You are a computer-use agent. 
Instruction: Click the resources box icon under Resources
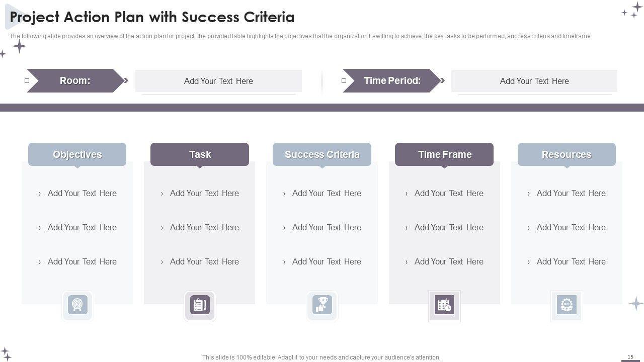[x=567, y=305]
